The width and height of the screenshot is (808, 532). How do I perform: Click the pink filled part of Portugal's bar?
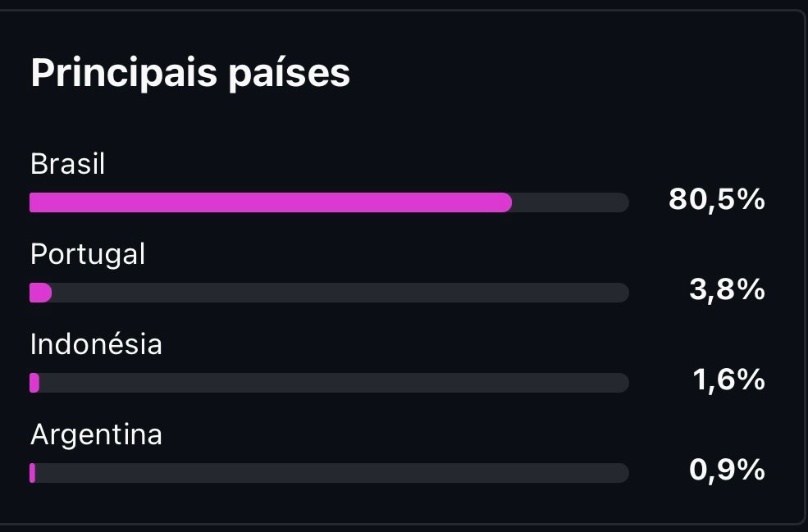pyautogui.click(x=40, y=293)
